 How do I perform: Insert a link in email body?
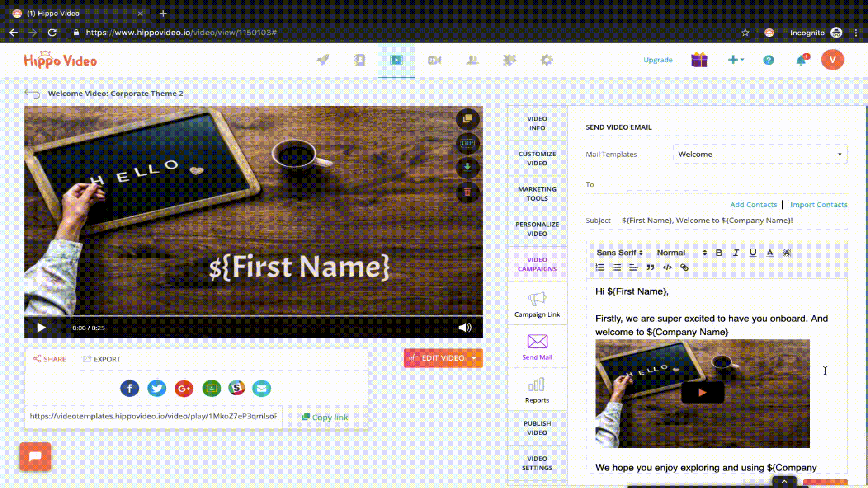coord(684,267)
